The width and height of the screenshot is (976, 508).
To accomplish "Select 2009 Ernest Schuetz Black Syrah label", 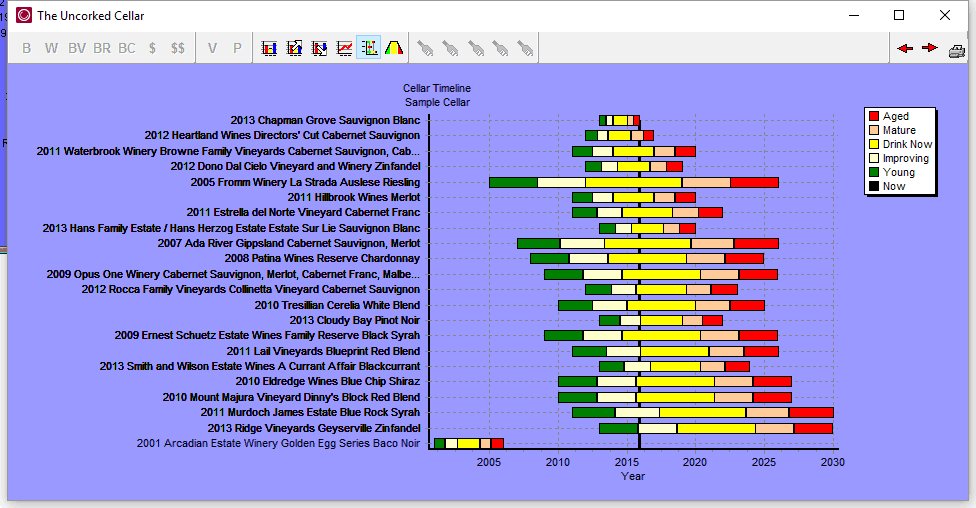I will click(267, 336).
